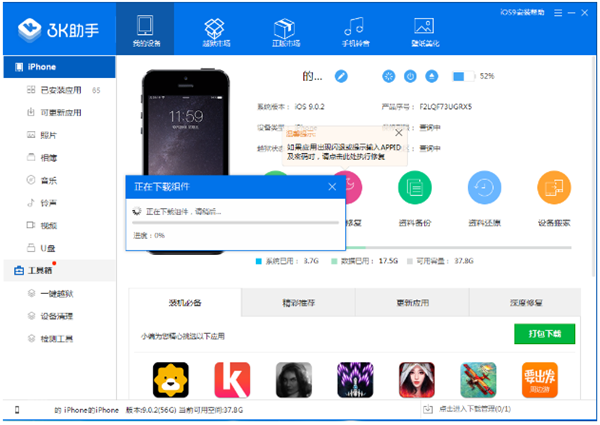600x425 pixels.
Task: Open the wallpaper picture-frame icon tab
Action: pyautogui.click(x=425, y=30)
